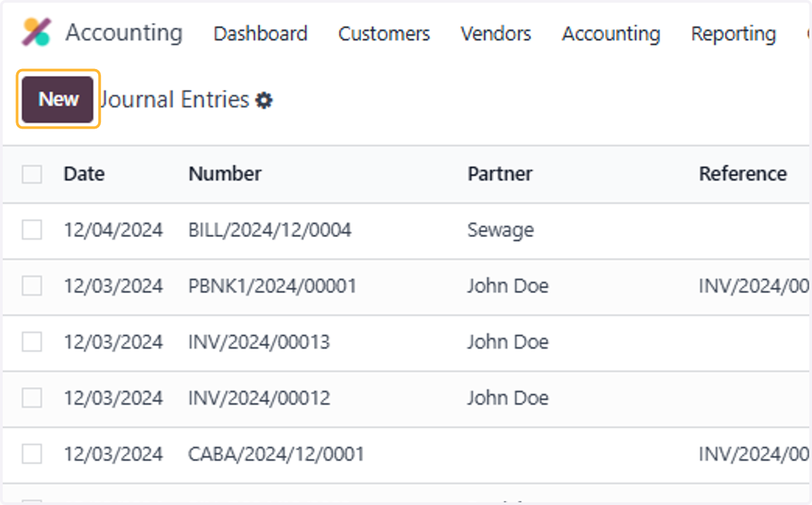Expand the Vendors menu
Viewport: 812px width, 505px height.
pos(495,34)
